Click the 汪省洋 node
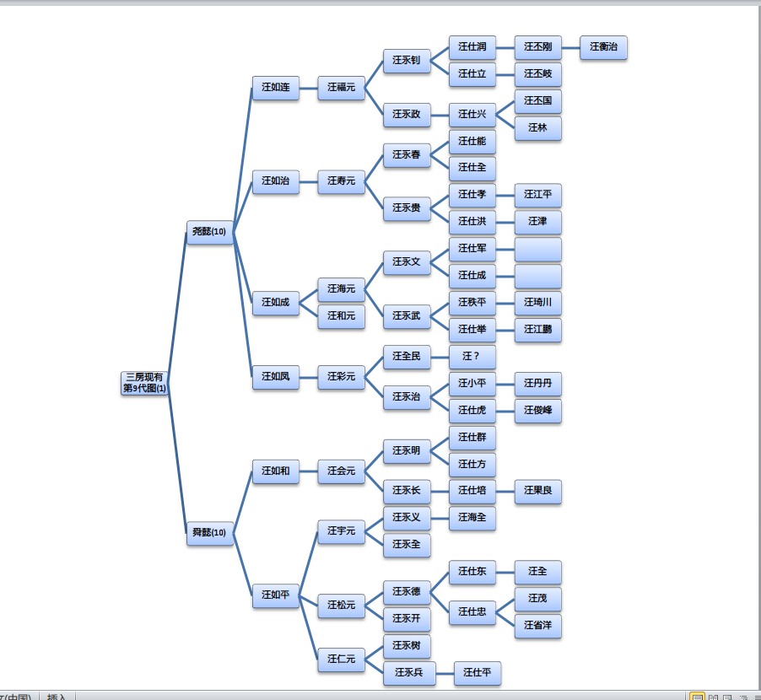This screenshot has height=700, width=761. (537, 626)
